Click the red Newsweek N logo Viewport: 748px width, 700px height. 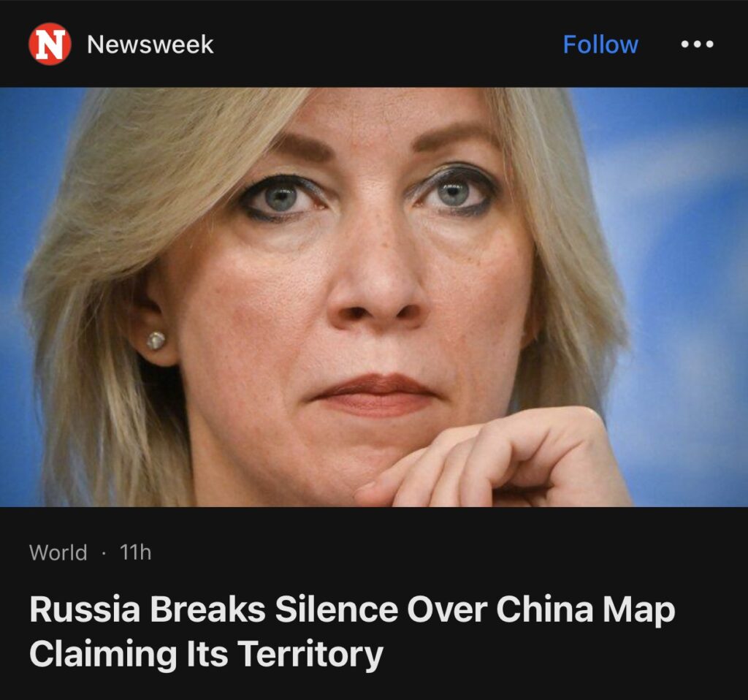[x=50, y=44]
